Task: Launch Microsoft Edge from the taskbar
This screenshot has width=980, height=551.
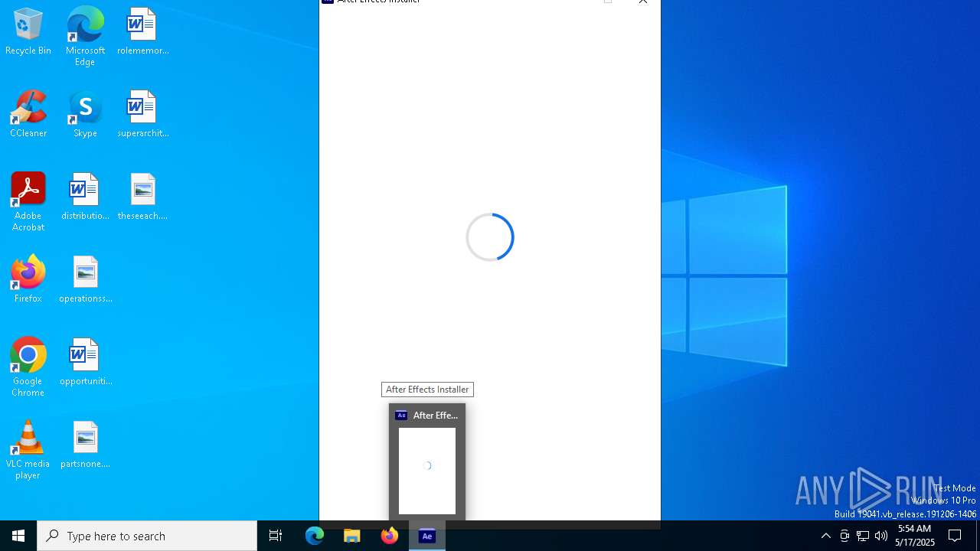Action: point(315,536)
